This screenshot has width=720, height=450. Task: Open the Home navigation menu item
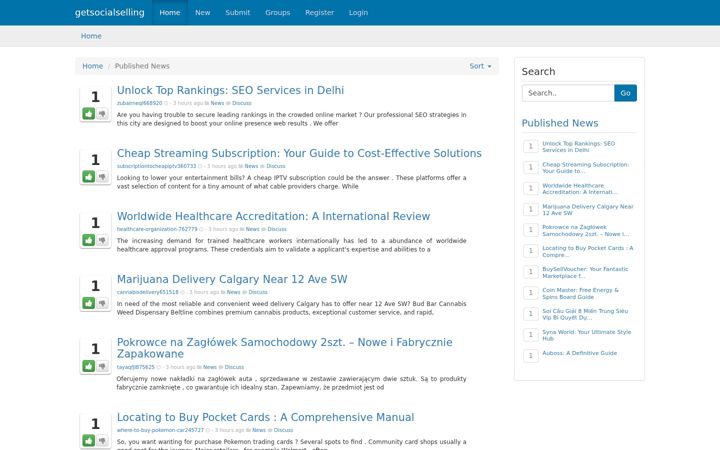(170, 12)
